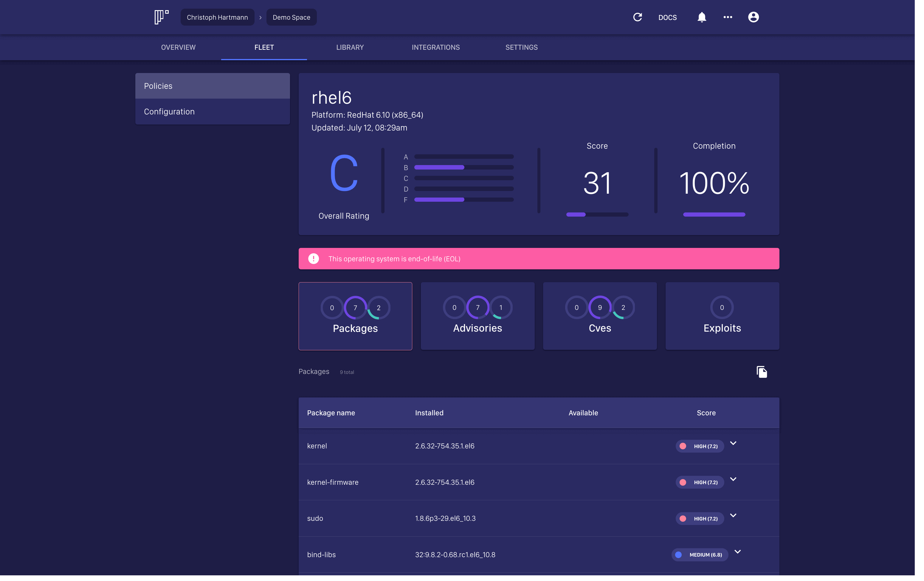The image size is (924, 581).
Task: Select Configuration in the sidebar
Action: point(169,112)
